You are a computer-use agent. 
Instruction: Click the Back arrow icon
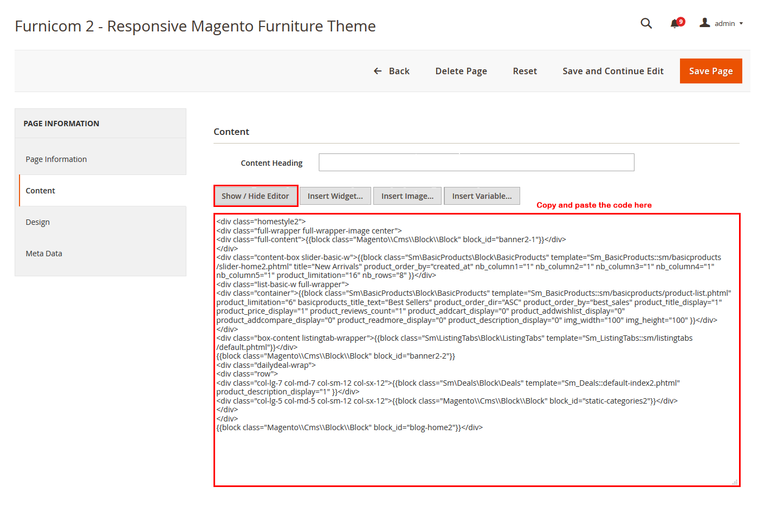coord(378,71)
